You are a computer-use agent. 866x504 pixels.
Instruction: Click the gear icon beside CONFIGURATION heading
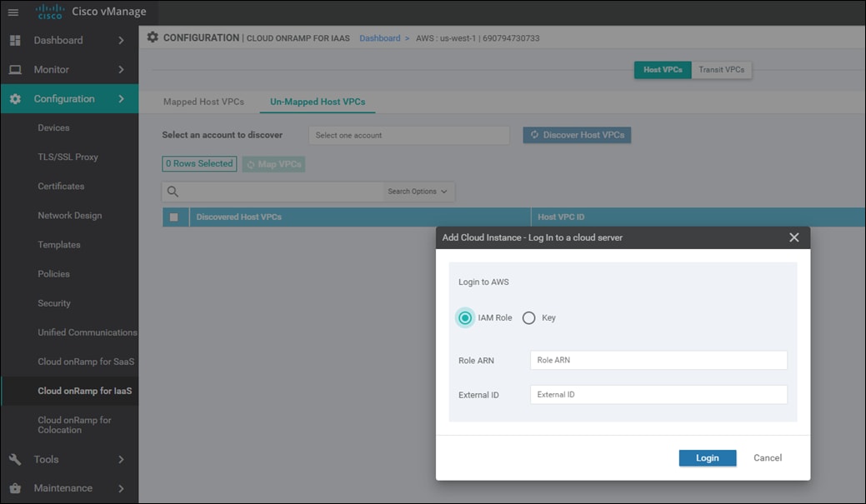coord(153,37)
